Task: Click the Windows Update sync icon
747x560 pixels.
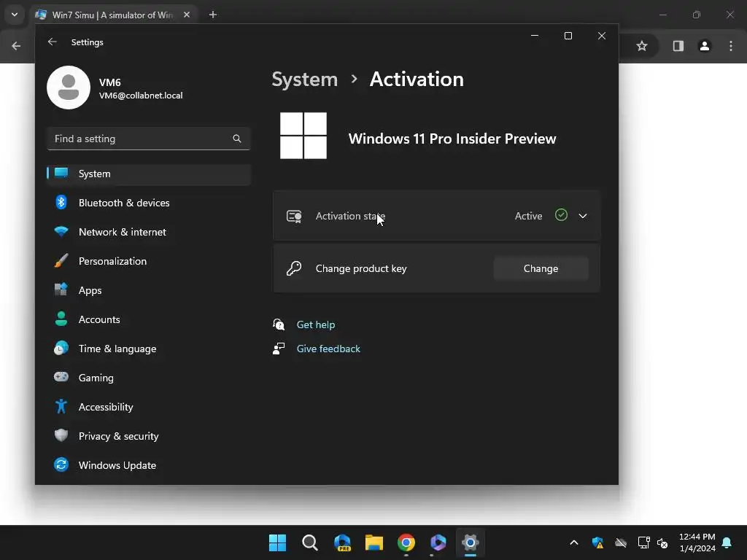Action: [61, 464]
